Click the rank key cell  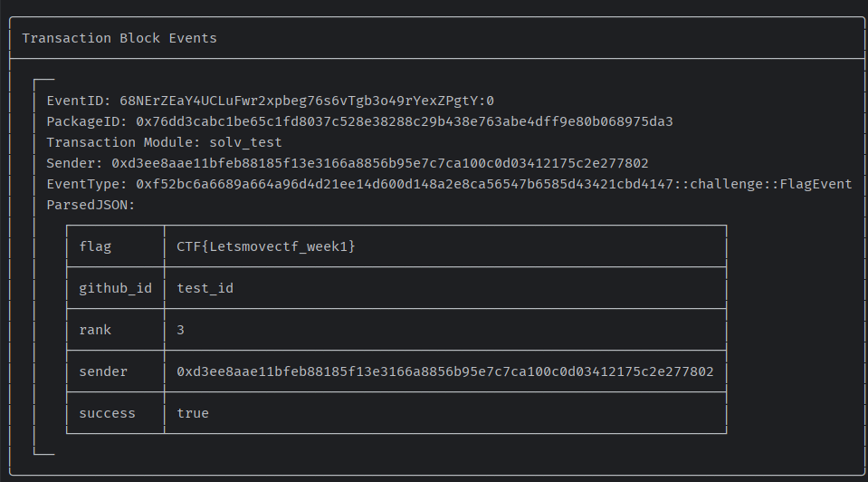pos(115,330)
